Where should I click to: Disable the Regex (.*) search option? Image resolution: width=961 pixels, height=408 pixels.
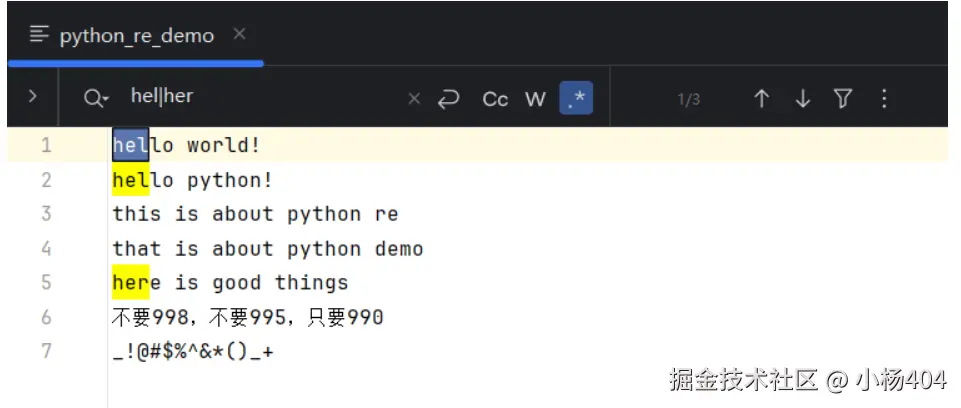click(576, 98)
